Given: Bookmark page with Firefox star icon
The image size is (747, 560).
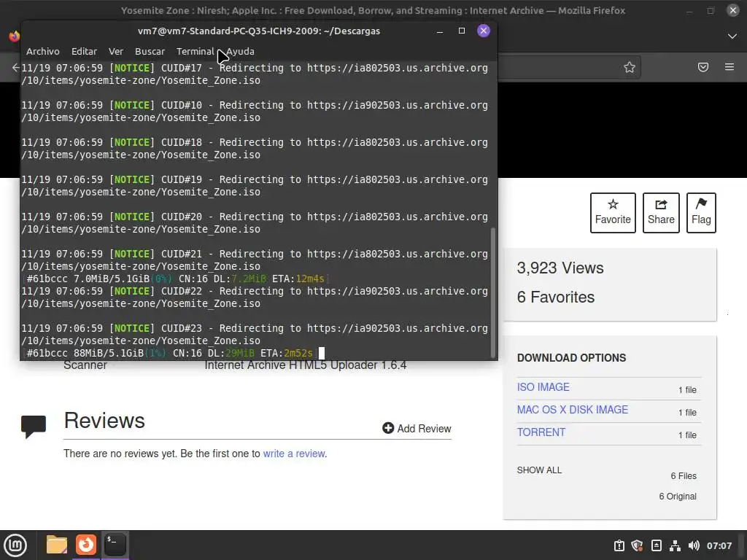Looking at the screenshot, I should tap(630, 67).
